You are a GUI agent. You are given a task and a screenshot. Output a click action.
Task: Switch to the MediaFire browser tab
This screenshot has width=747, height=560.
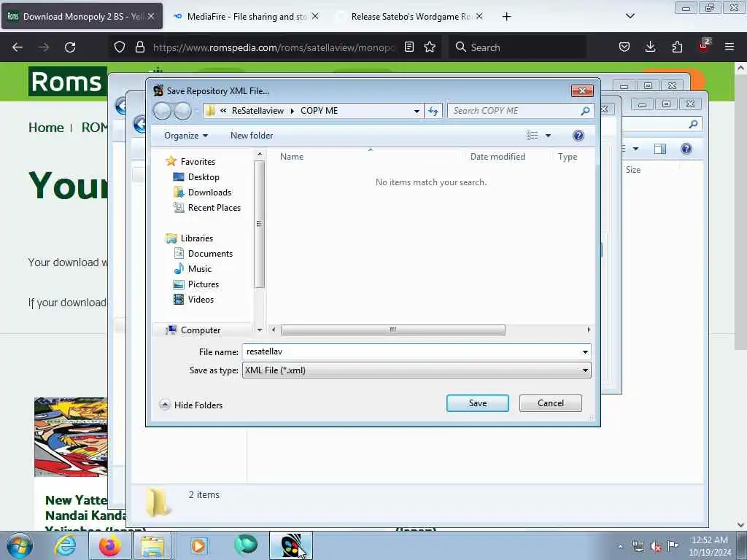(x=247, y=16)
